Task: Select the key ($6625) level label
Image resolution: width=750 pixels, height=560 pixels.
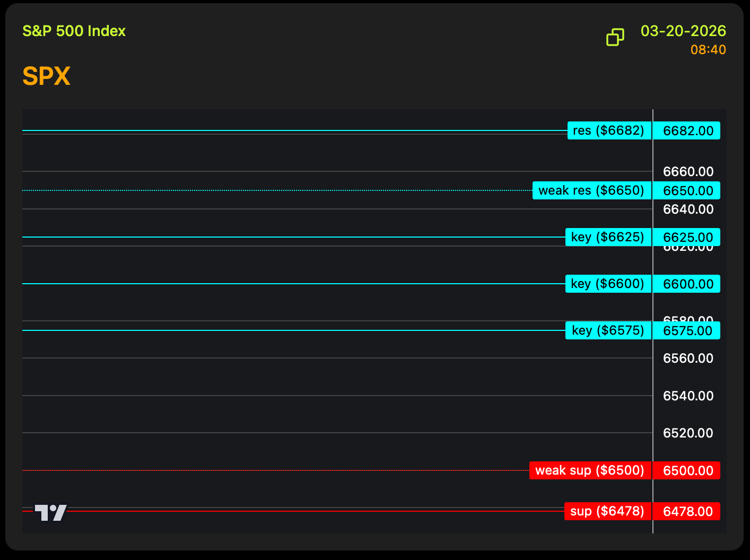Action: pos(608,237)
